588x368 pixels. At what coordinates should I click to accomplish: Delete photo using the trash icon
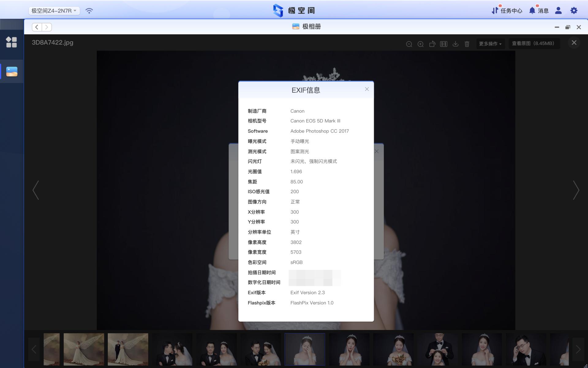[467, 44]
